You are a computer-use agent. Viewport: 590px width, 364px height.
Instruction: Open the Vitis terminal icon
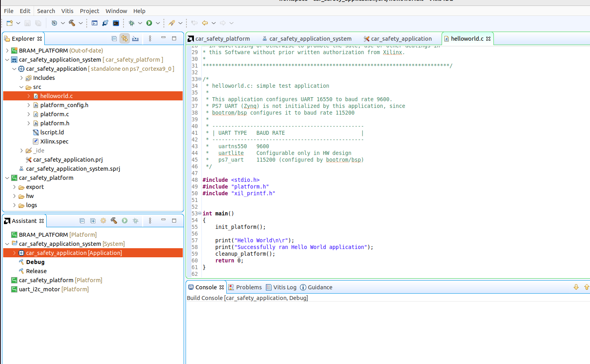coord(116,23)
